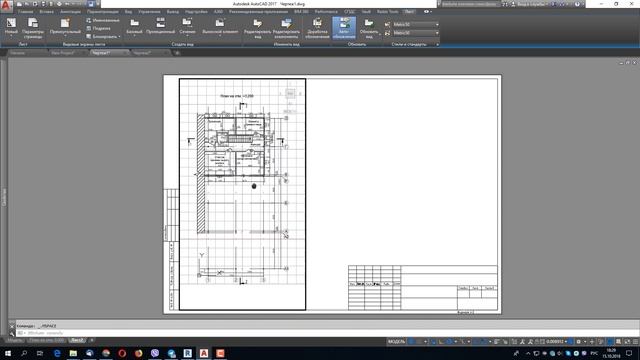Open the Блокировать lock dropdown

pos(103,36)
